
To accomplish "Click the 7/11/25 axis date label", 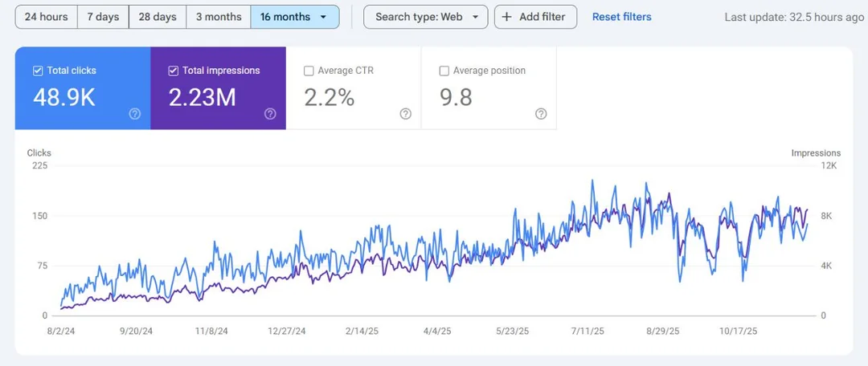I will [588, 331].
